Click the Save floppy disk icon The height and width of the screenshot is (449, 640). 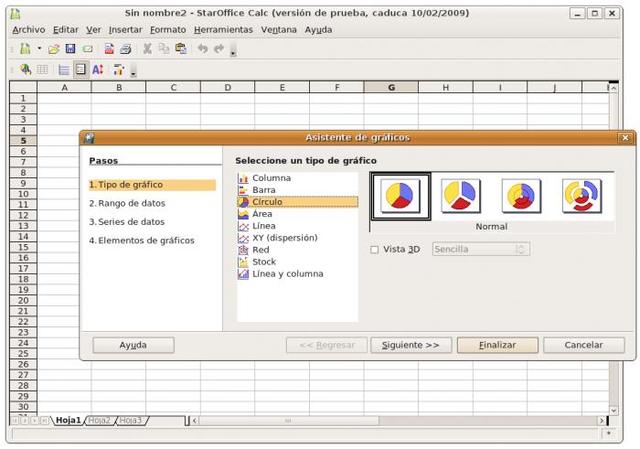tap(70, 49)
